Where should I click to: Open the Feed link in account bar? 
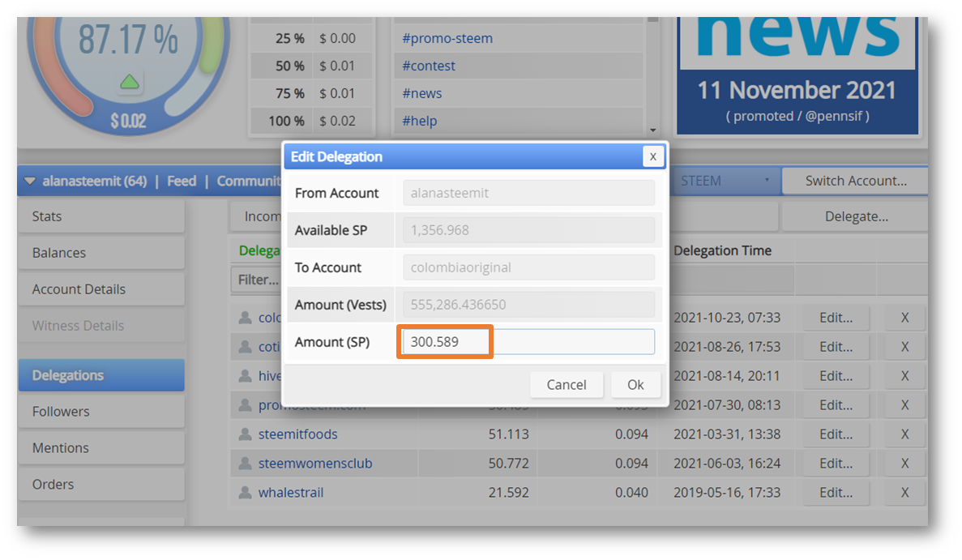click(182, 181)
